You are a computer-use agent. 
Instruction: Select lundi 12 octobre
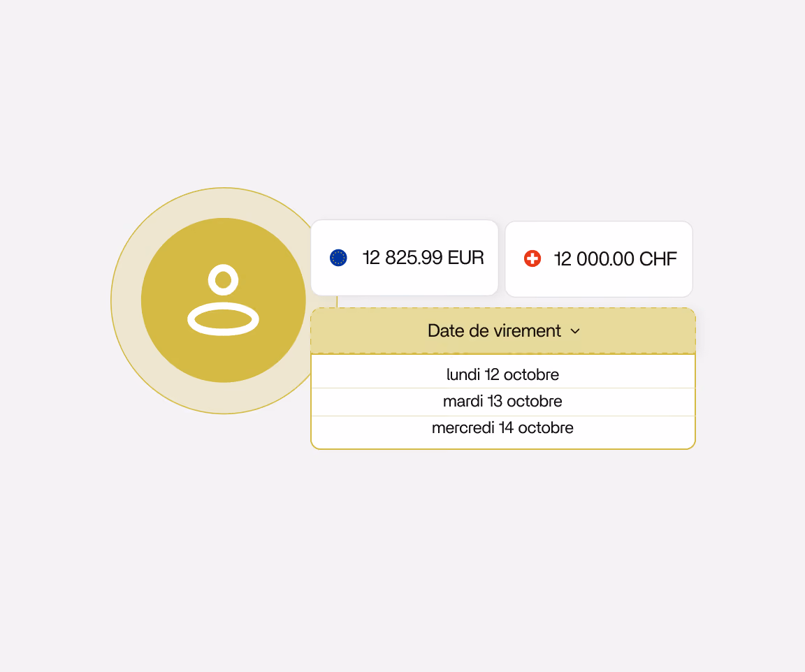click(503, 374)
